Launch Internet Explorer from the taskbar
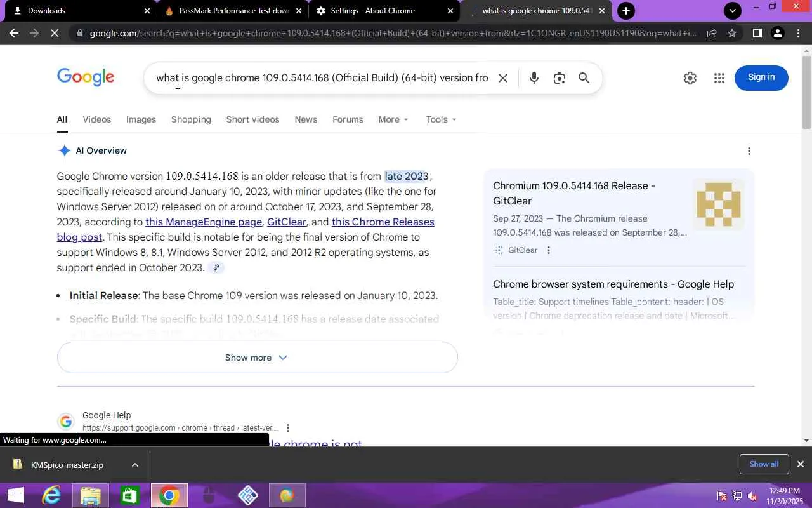This screenshot has width=812, height=508. coord(51,495)
